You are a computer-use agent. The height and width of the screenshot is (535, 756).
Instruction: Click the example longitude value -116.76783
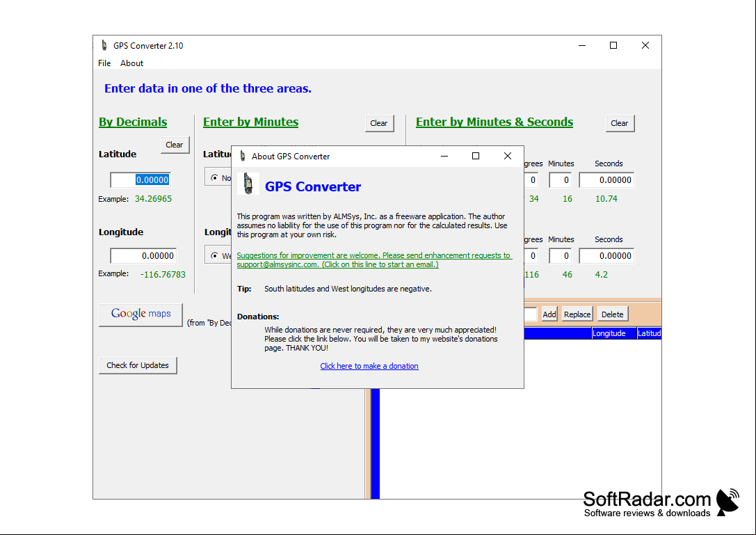pos(163,275)
